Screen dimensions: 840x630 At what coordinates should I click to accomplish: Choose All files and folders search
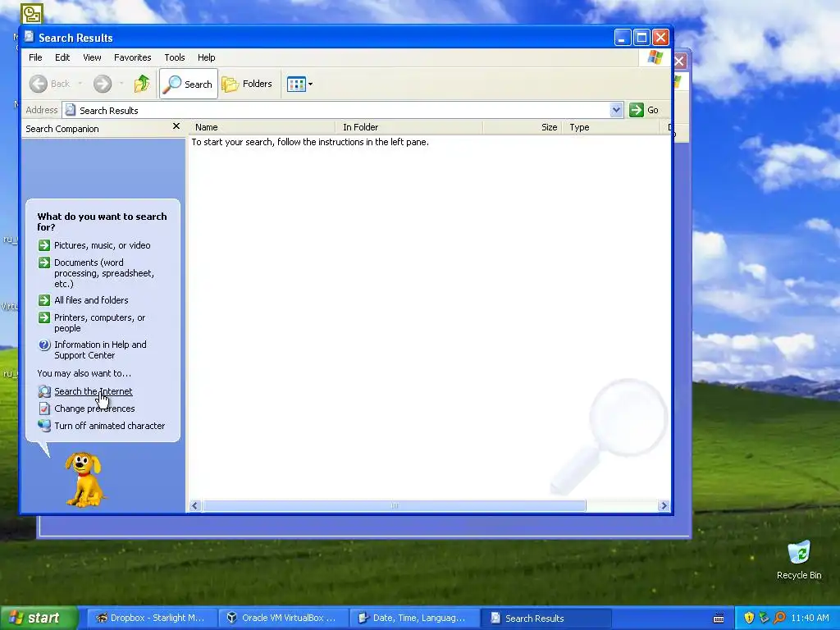[x=91, y=300]
